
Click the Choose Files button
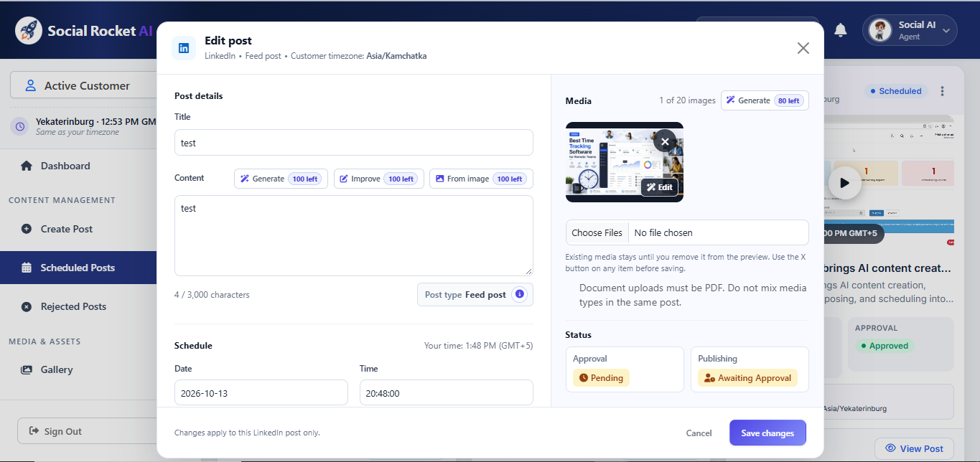pos(597,232)
